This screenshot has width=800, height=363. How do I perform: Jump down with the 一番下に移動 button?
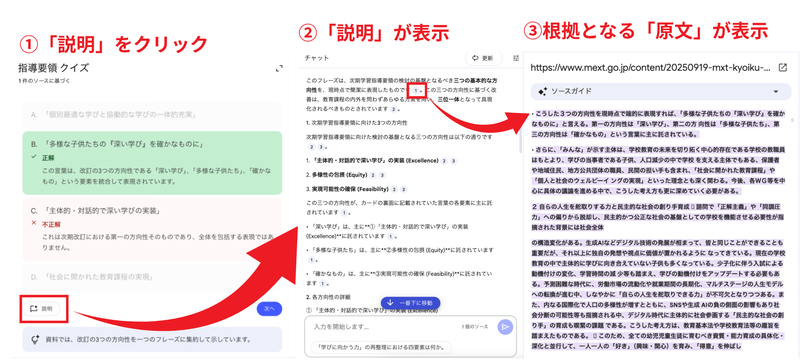click(410, 303)
